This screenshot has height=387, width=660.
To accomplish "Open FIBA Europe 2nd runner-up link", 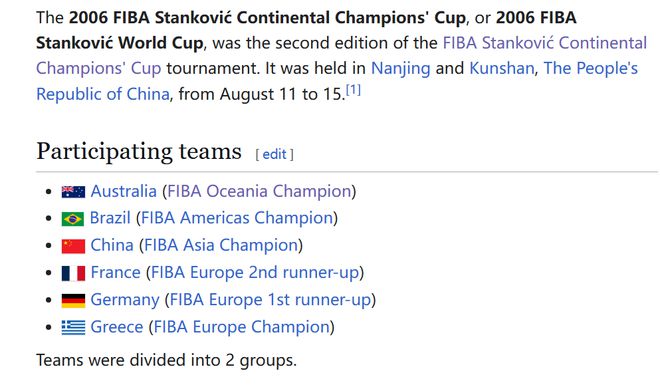I will 255,272.
